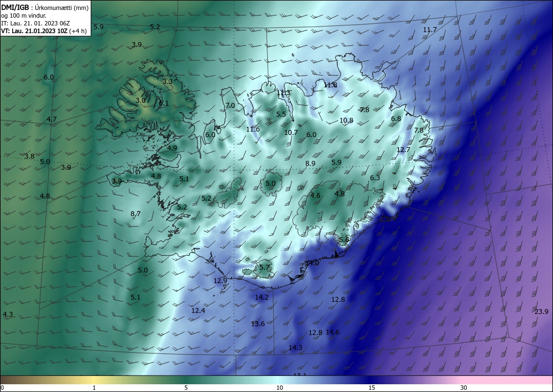Click the 5.7 value on the southern glacier
The image size is (553, 392).
(264, 268)
